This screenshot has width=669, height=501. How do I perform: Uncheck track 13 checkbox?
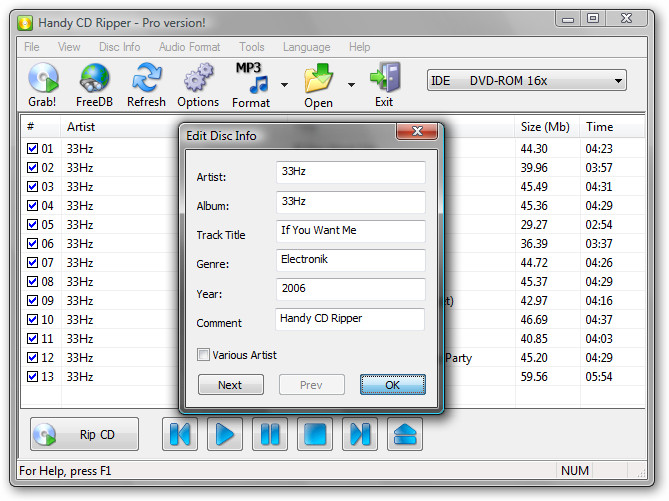pyautogui.click(x=32, y=376)
